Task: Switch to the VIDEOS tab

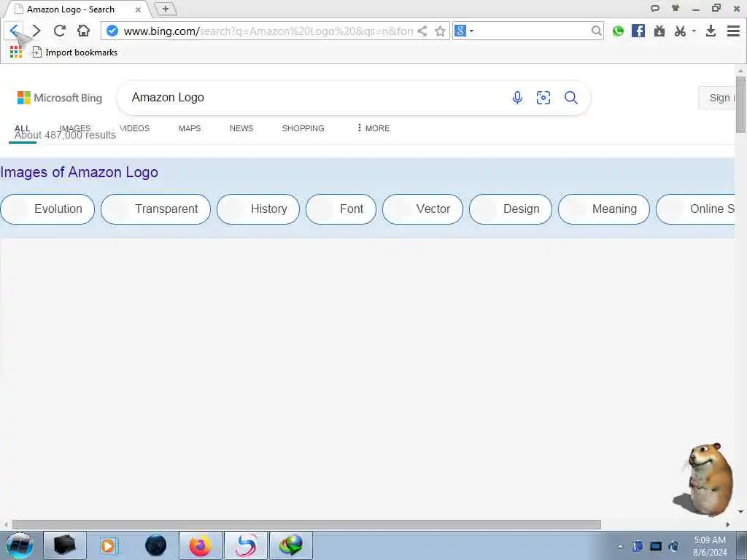Action: pos(134,128)
